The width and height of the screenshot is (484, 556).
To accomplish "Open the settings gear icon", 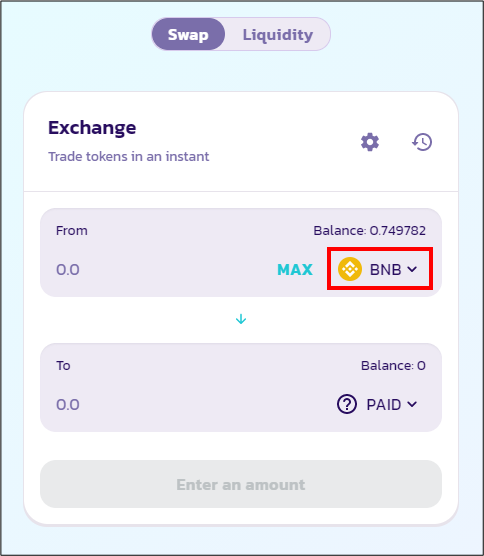I will tap(370, 142).
